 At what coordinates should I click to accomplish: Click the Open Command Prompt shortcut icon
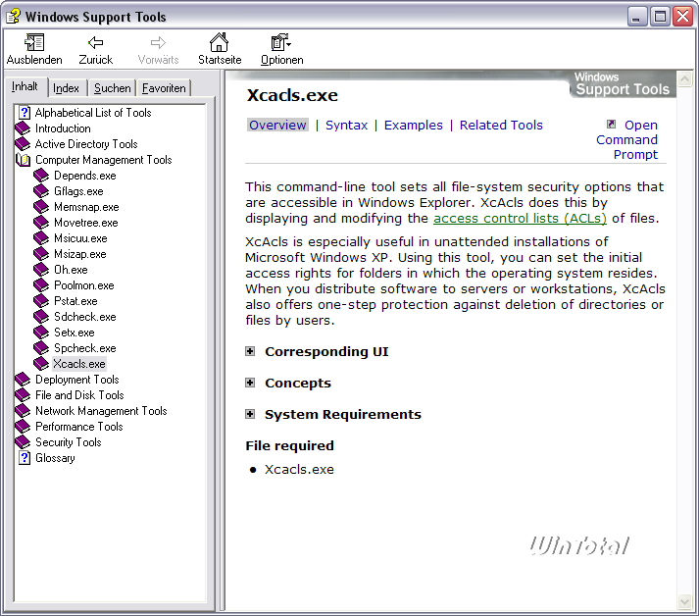click(611, 125)
